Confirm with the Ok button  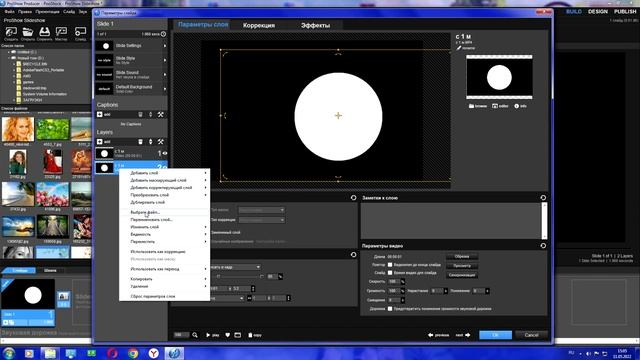pos(495,335)
